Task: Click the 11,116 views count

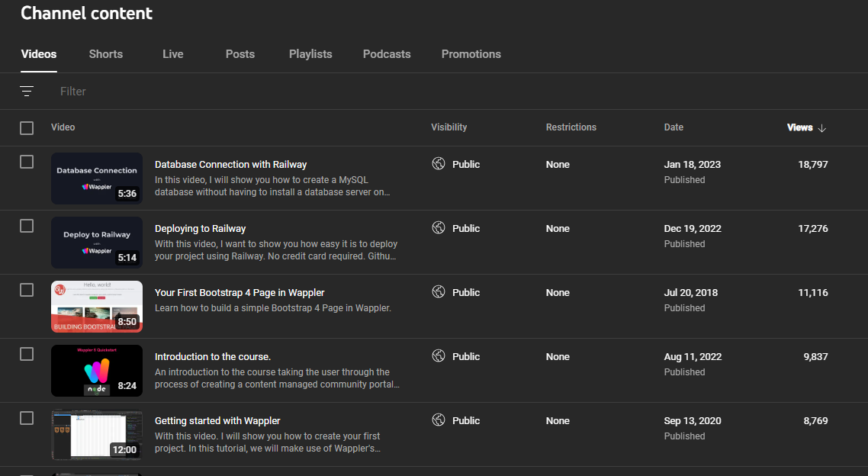Action: 813,293
